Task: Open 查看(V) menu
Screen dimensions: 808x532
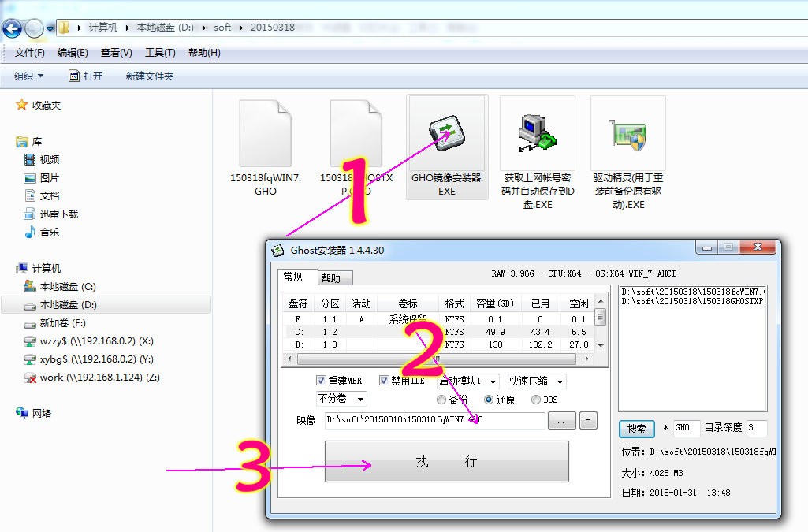Action: click(x=117, y=53)
